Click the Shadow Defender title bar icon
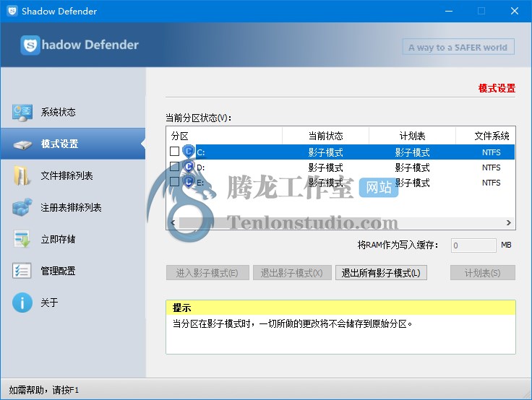The width and height of the screenshot is (532, 400). coord(12,11)
